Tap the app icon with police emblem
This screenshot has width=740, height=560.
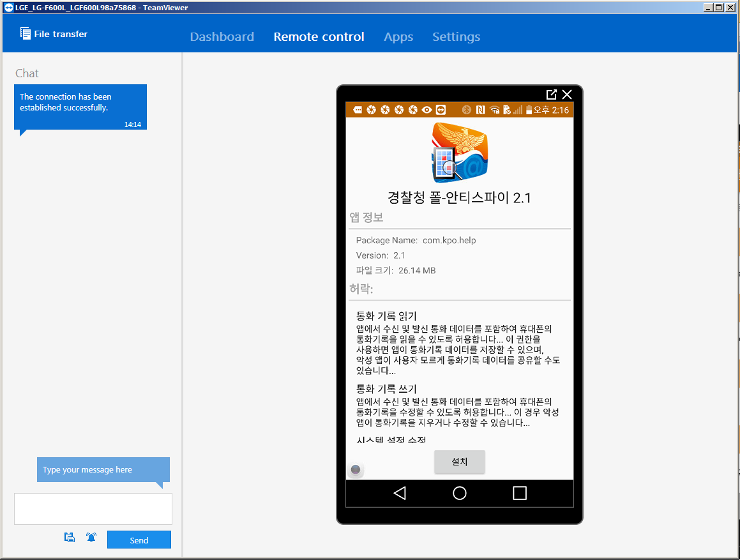pos(460,153)
